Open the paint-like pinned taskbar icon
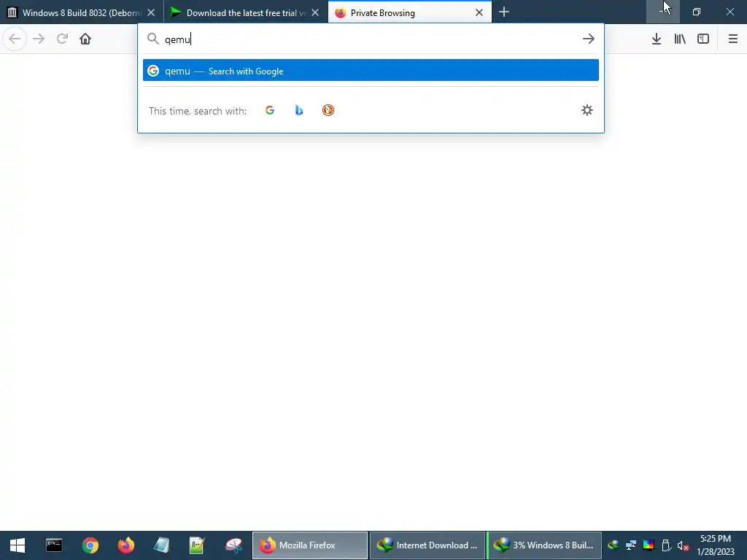This screenshot has height=560, width=747. point(233,545)
